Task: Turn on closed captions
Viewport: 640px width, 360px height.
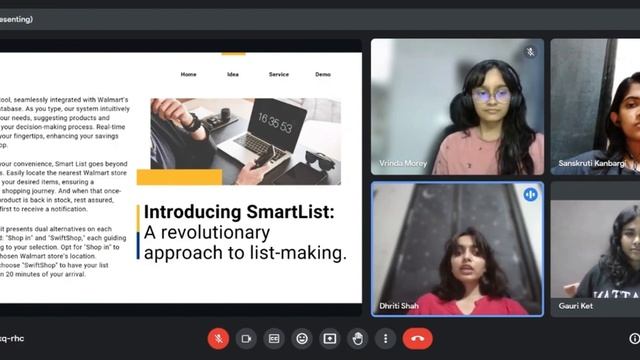Action: (x=274, y=338)
